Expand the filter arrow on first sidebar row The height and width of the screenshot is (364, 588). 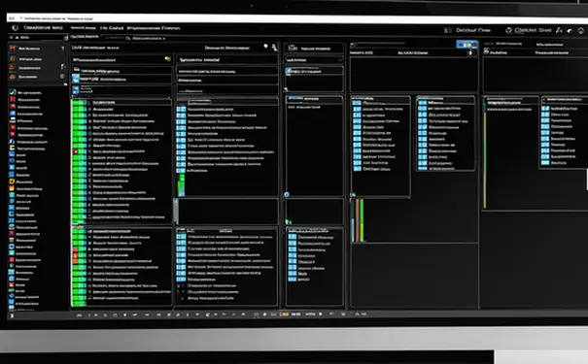pyautogui.click(x=62, y=49)
